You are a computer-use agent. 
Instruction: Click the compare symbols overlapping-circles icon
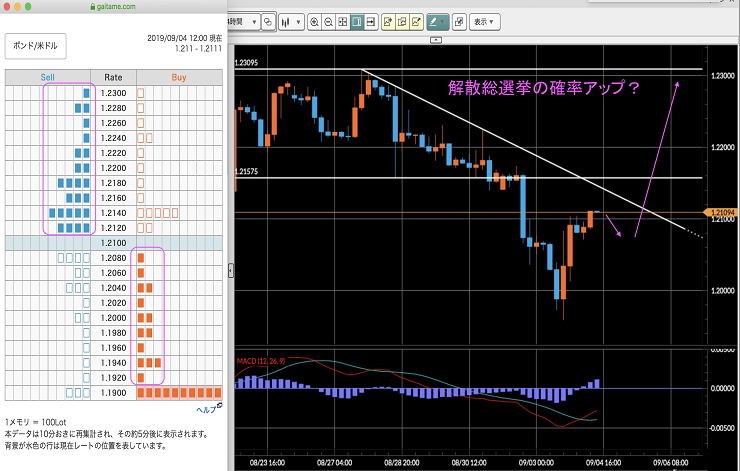[x=268, y=22]
